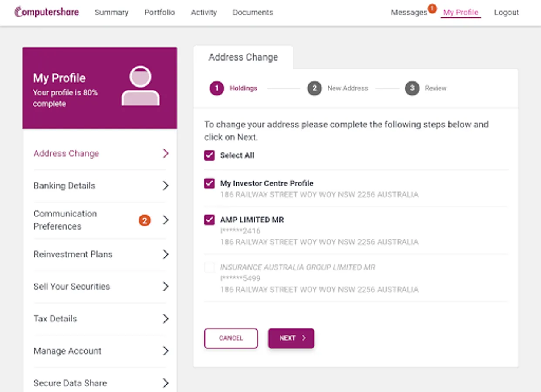Click the Logout link
The height and width of the screenshot is (392, 541).
point(506,12)
